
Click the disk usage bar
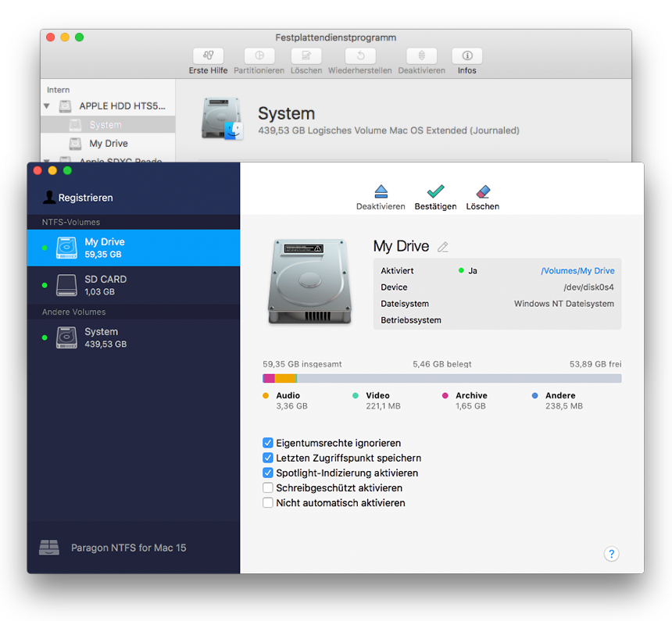coord(441,378)
